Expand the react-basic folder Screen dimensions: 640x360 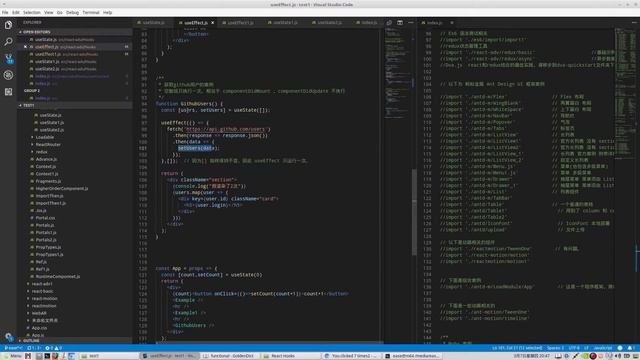pyautogui.click(x=42, y=291)
